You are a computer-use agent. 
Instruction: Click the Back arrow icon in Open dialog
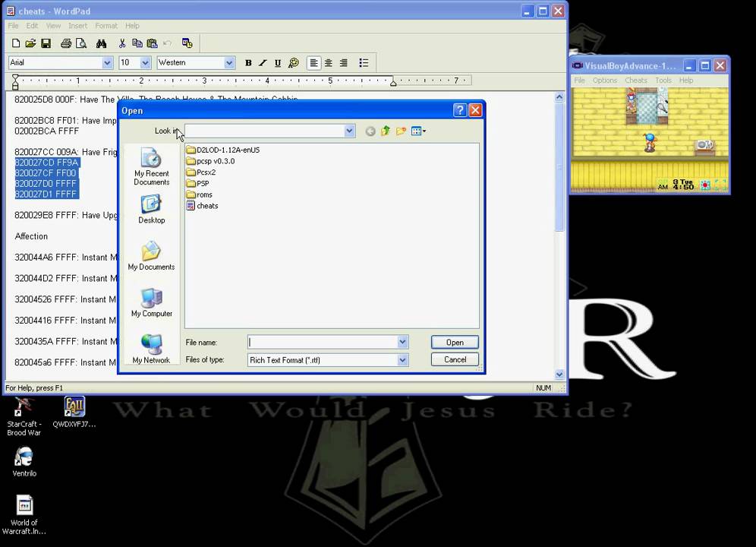coord(370,131)
